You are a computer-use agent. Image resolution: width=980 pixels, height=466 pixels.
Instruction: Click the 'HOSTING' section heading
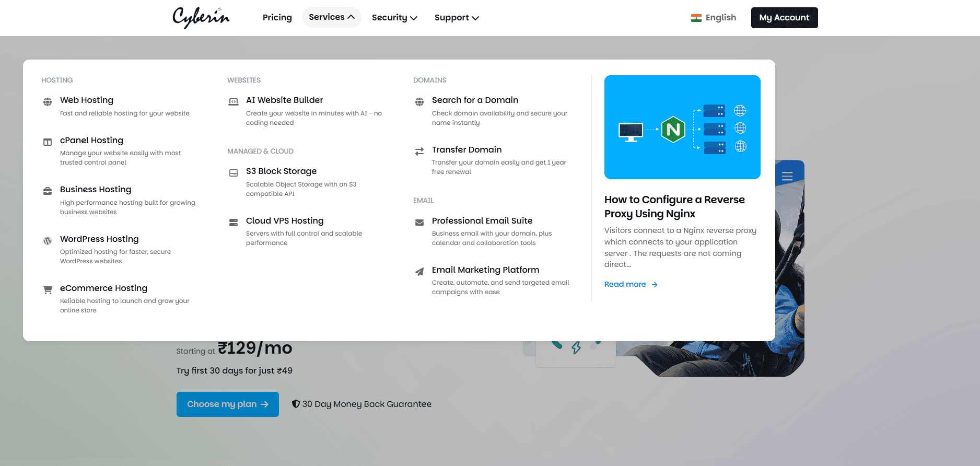tap(57, 80)
